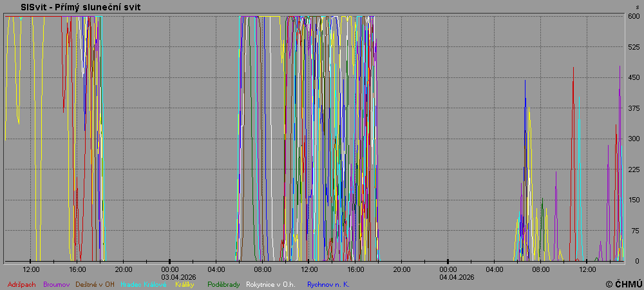Select the Hradec Králové legend entry
The width and height of the screenshot is (644, 290).
click(143, 284)
